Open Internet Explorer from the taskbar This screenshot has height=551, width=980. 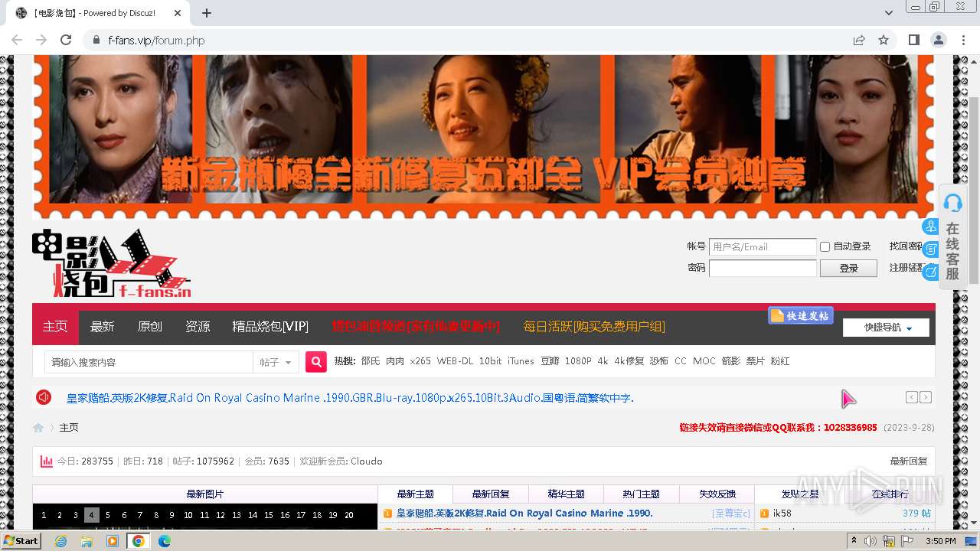[x=60, y=541]
